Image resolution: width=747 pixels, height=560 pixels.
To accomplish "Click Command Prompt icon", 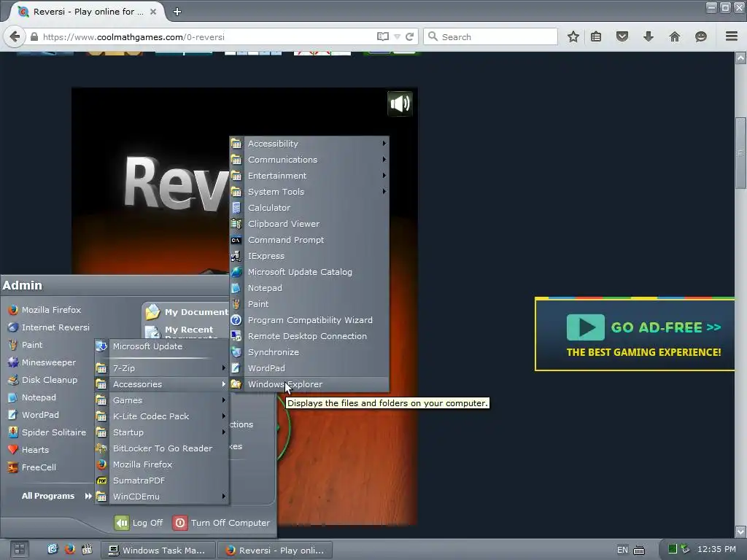I will click(x=236, y=240).
